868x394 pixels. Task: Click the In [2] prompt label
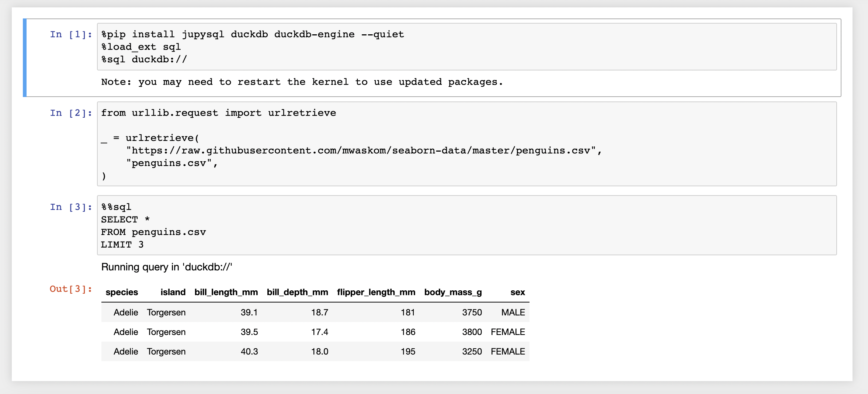click(x=71, y=113)
